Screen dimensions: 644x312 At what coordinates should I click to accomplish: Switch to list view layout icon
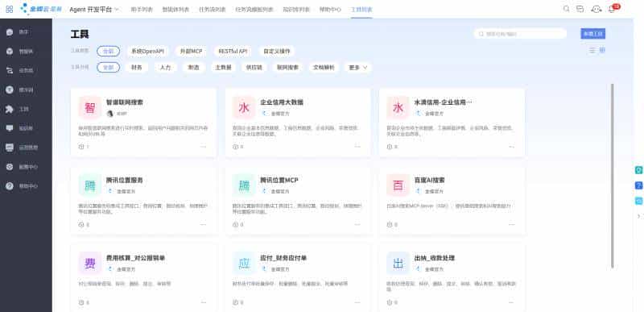pyautogui.click(x=592, y=50)
